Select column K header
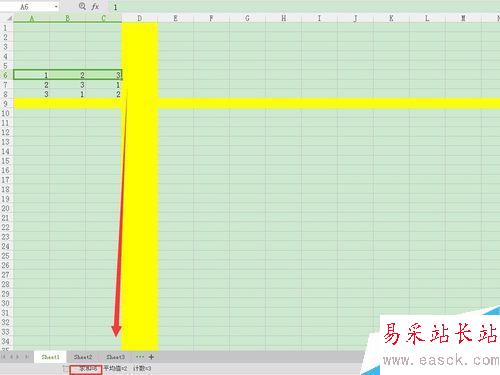500x375 pixels. (x=392, y=18)
